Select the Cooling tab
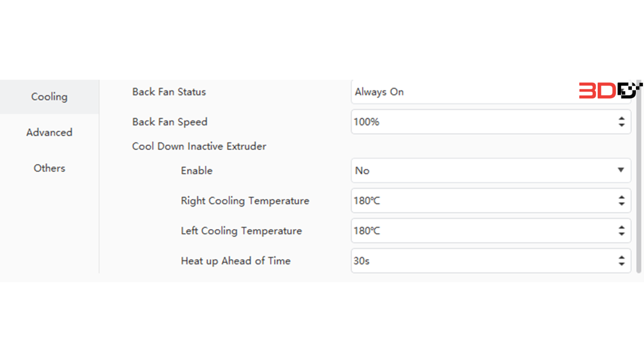 49,97
